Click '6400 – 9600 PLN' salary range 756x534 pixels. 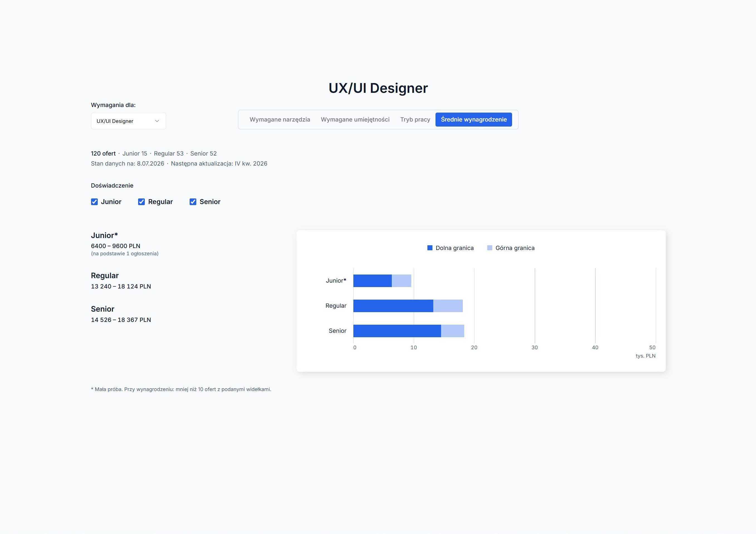pos(116,246)
